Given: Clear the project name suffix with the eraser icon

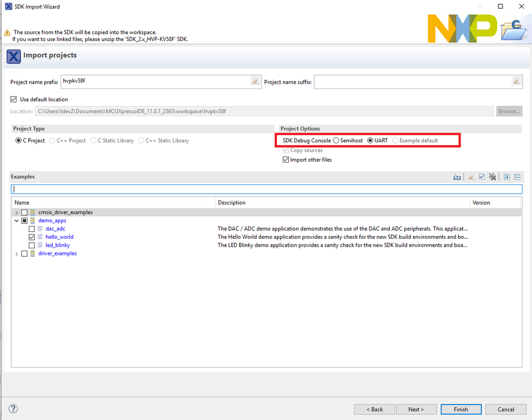Looking at the screenshot, I should pos(517,81).
